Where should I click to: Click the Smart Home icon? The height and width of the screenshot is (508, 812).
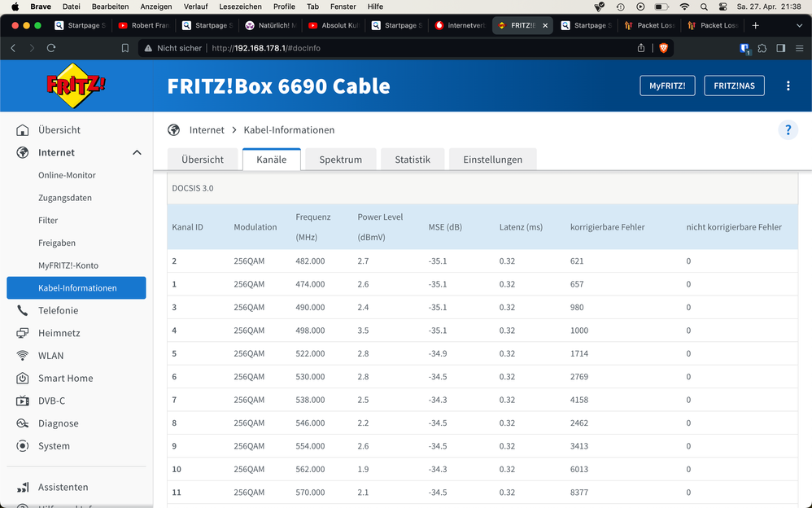(22, 379)
